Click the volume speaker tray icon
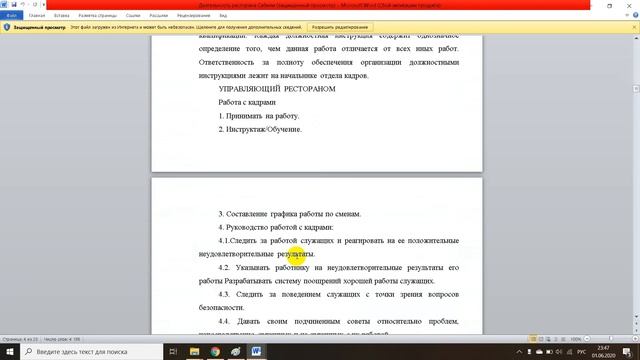The height and width of the screenshot is (360, 640). pos(559,351)
